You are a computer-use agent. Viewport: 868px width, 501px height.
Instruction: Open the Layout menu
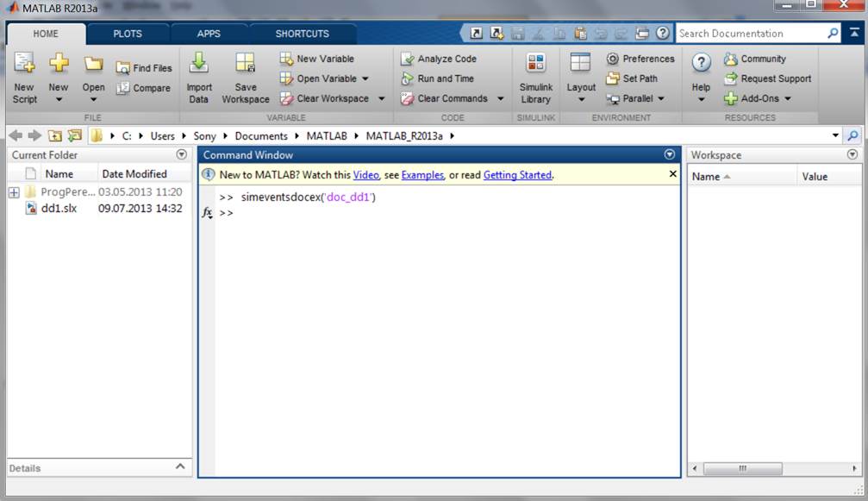(x=581, y=78)
